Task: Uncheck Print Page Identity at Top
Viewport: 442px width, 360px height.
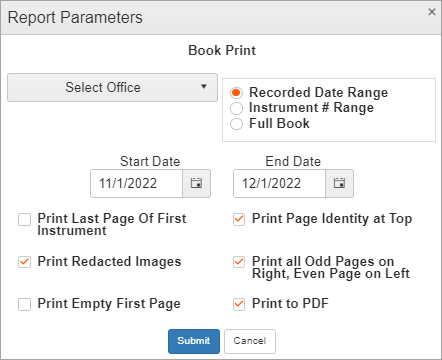Action: tap(239, 219)
